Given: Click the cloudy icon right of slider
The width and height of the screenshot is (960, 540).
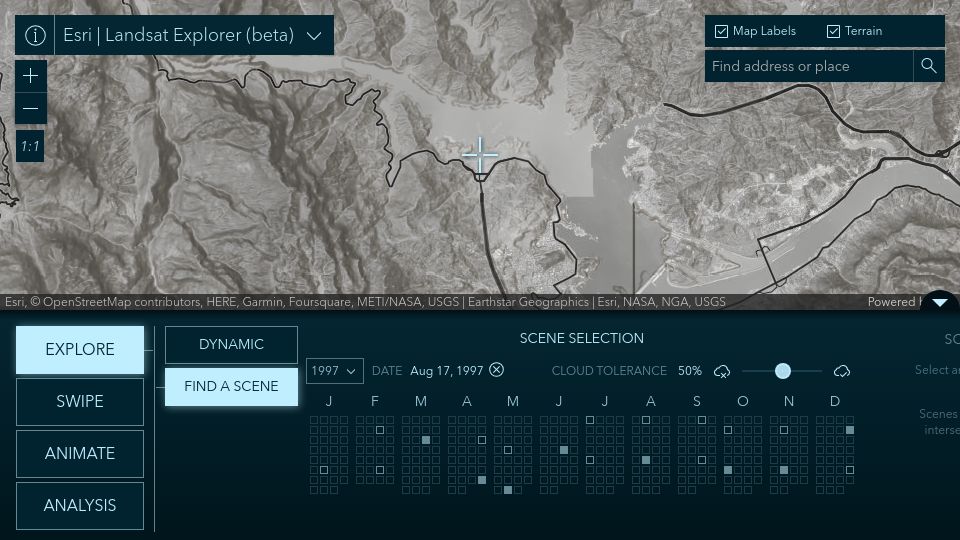Looking at the screenshot, I should pos(842,371).
